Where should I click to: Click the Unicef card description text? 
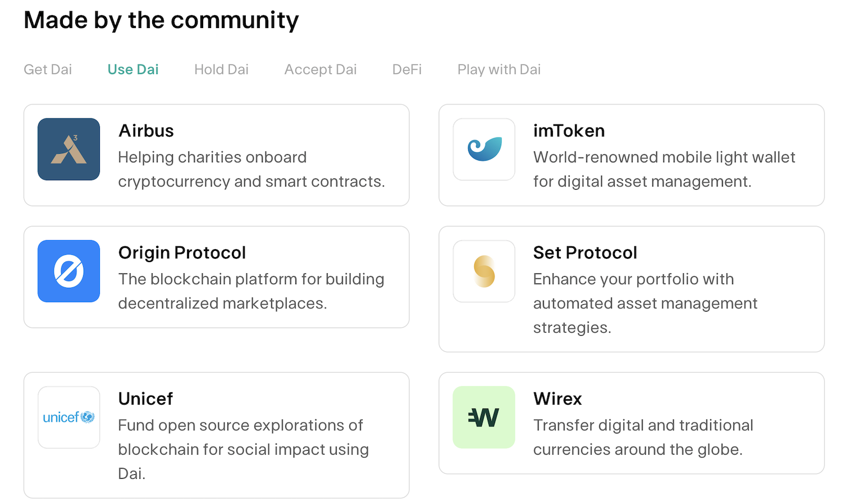click(x=244, y=449)
